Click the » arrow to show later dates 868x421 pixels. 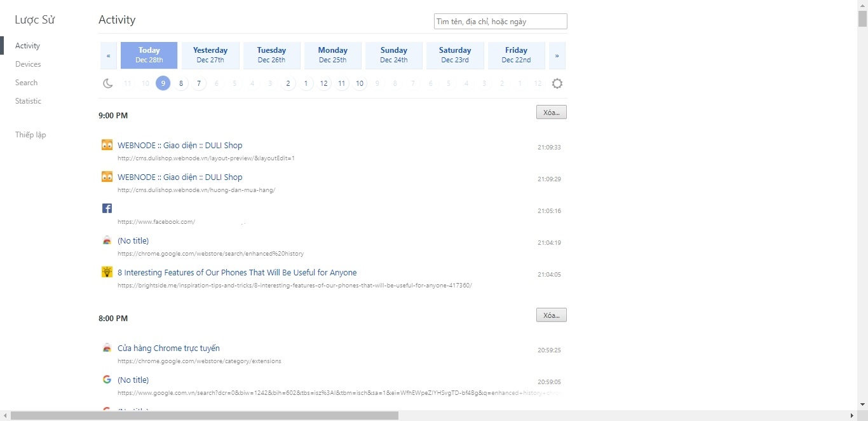pos(557,55)
